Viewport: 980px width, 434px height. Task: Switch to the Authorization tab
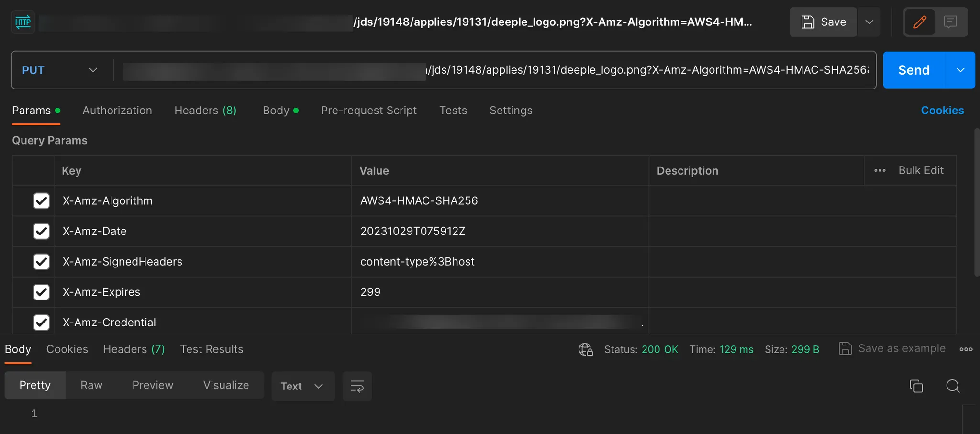pos(117,111)
